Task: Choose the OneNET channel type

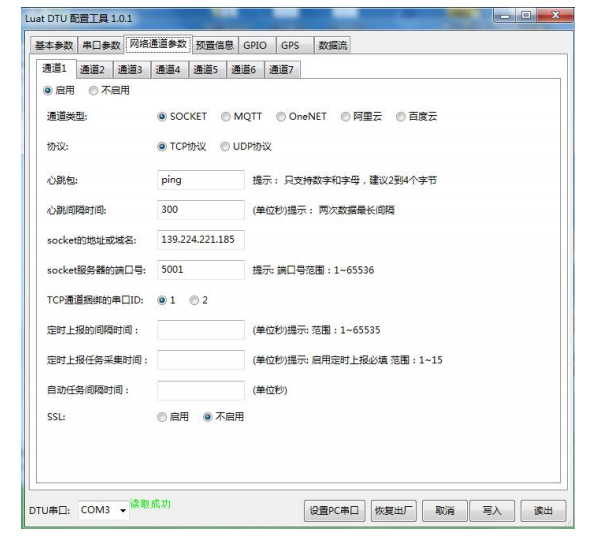Action: click(282, 116)
